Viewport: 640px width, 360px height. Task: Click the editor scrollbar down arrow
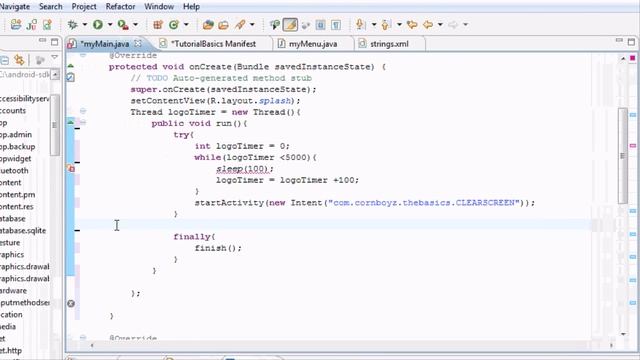click(623, 334)
